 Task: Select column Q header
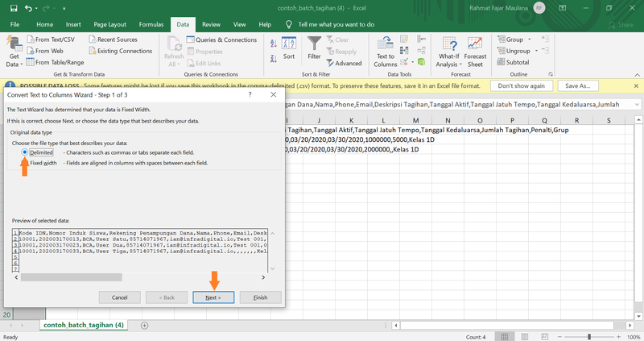(545, 121)
